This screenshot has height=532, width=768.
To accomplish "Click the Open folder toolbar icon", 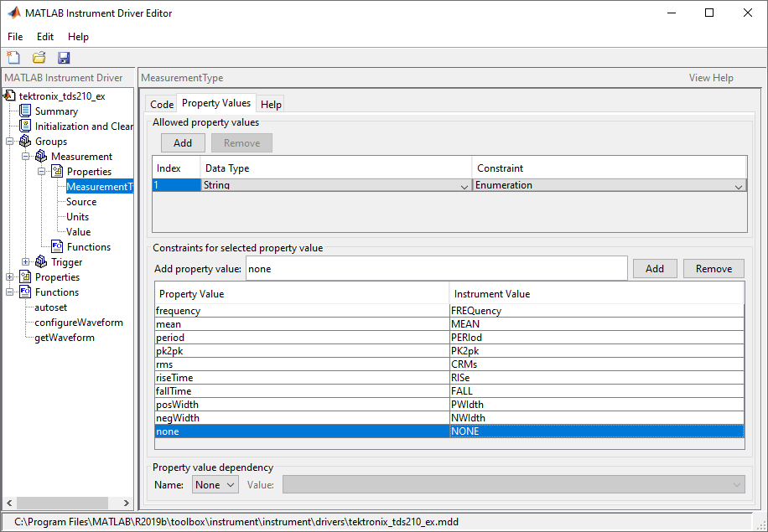I will coord(39,58).
